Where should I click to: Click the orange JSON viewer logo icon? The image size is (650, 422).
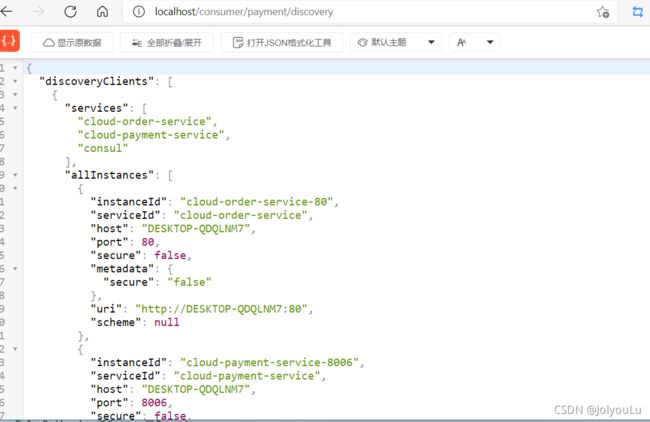(x=9, y=41)
